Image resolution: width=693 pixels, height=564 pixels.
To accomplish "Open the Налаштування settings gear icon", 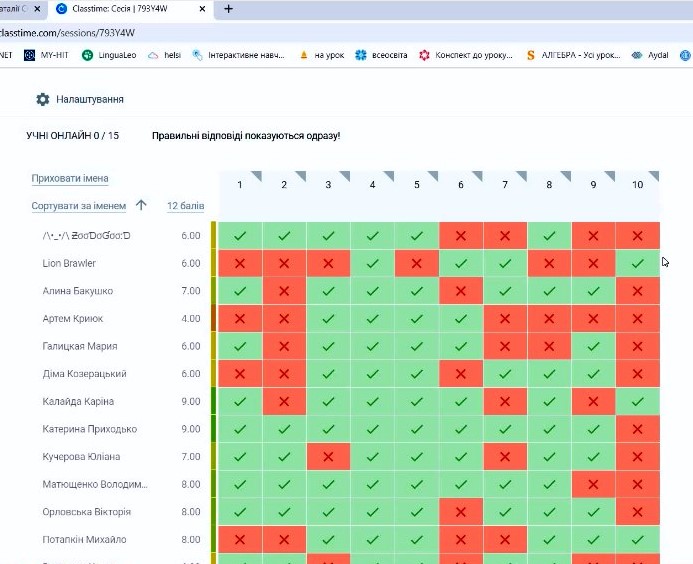I will pyautogui.click(x=42, y=100).
